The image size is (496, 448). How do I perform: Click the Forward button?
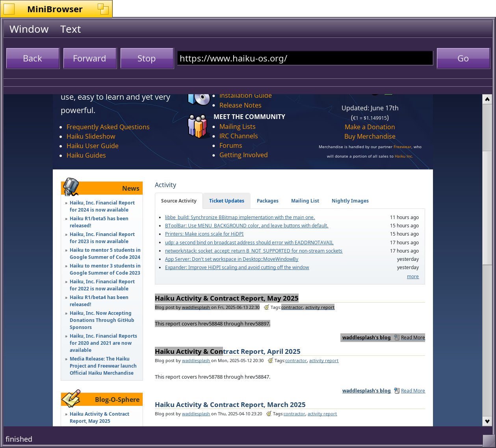tap(90, 58)
